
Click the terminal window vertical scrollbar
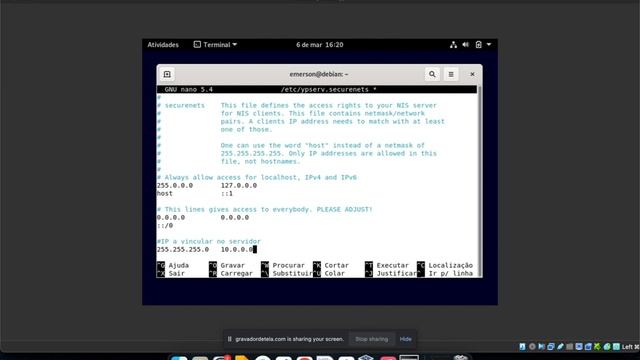pos(480,181)
